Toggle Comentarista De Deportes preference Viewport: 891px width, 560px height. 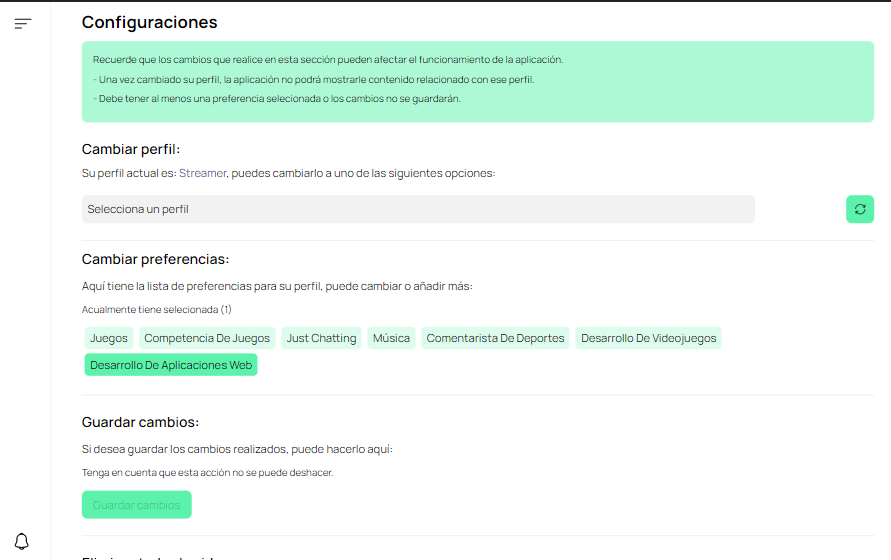pos(496,338)
